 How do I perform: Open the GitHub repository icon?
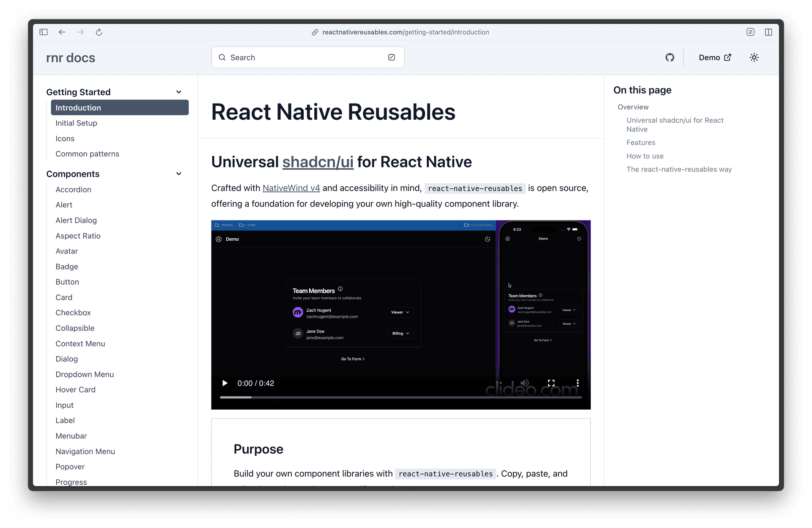[669, 58]
